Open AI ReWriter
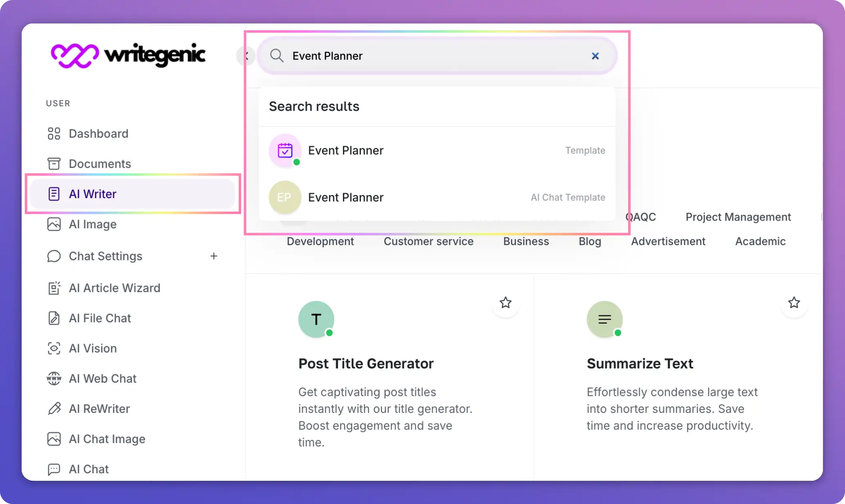This screenshot has height=504, width=845. [99, 409]
